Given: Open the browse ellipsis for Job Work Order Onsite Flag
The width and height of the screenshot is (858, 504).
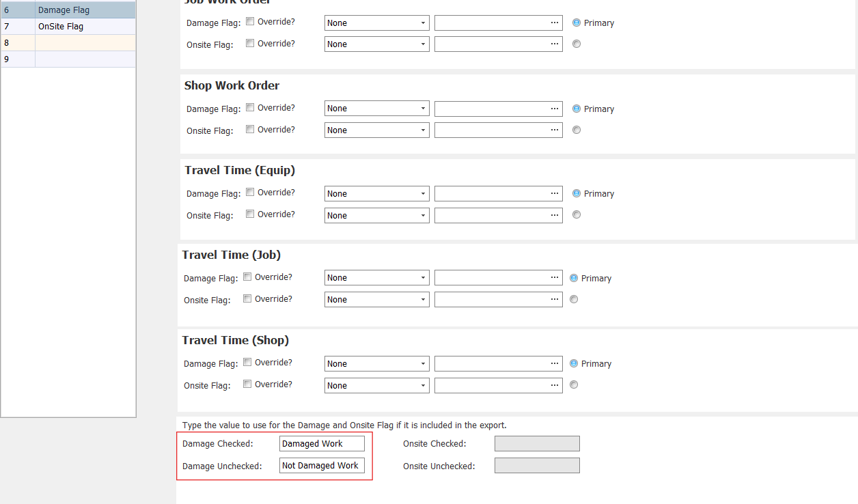Looking at the screenshot, I should (x=555, y=43).
